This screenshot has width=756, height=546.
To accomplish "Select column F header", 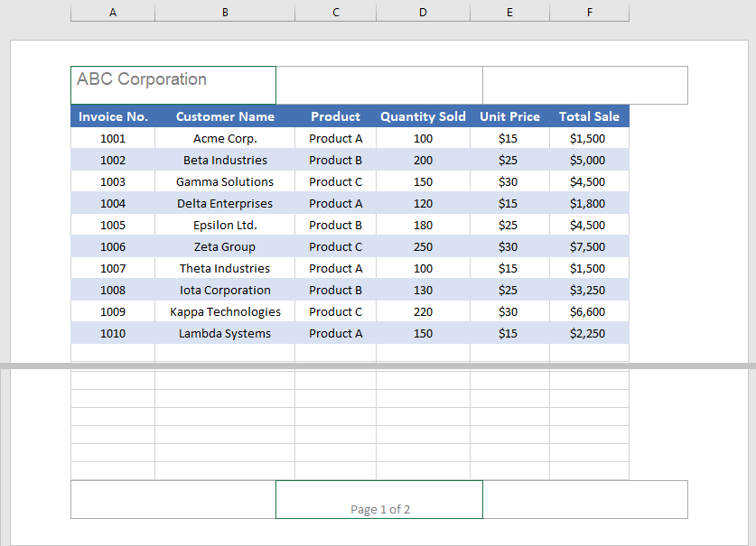I will 589,13.
